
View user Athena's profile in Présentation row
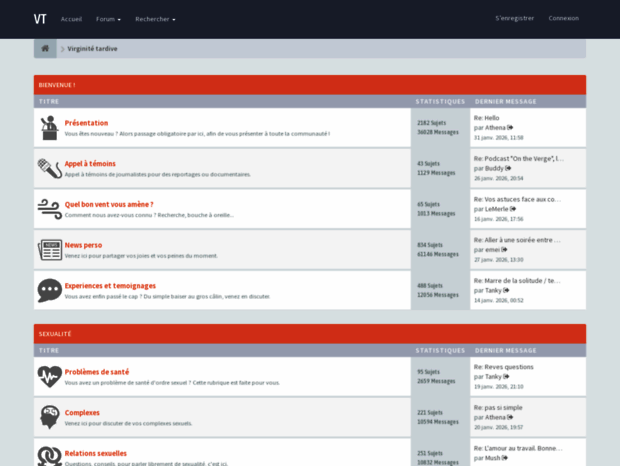coord(495,128)
